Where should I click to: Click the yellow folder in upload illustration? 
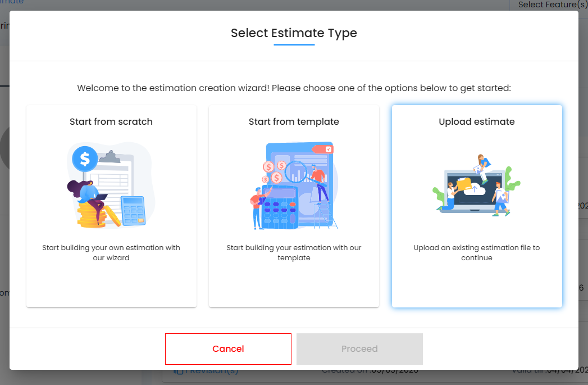463,185
